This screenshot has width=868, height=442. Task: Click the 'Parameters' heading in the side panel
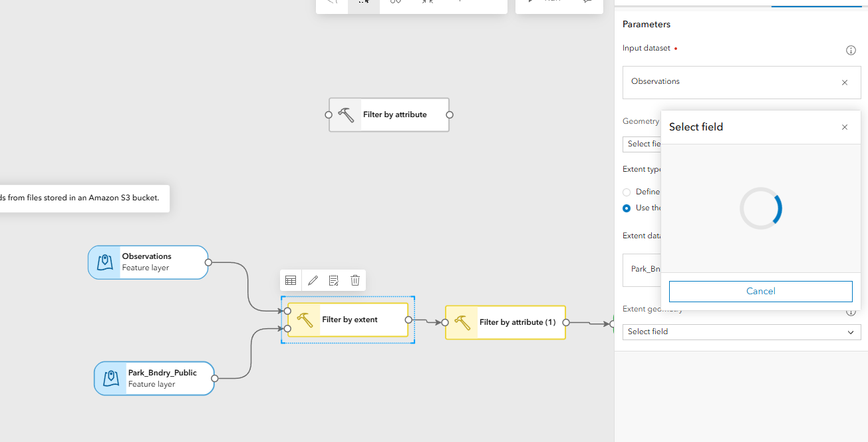[647, 24]
